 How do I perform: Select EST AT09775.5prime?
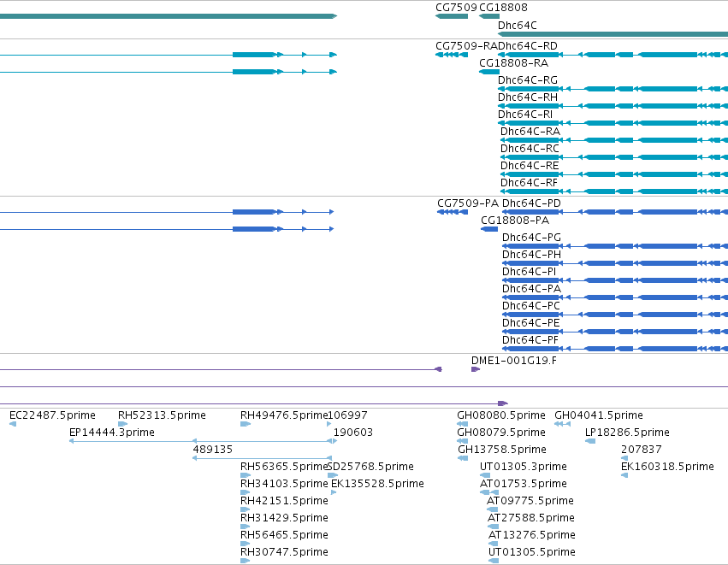pos(530,501)
